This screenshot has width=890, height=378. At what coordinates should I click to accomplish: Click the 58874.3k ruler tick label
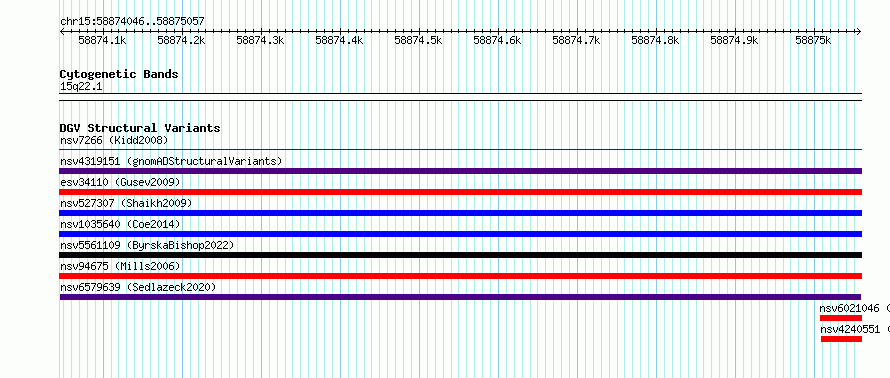260,40
